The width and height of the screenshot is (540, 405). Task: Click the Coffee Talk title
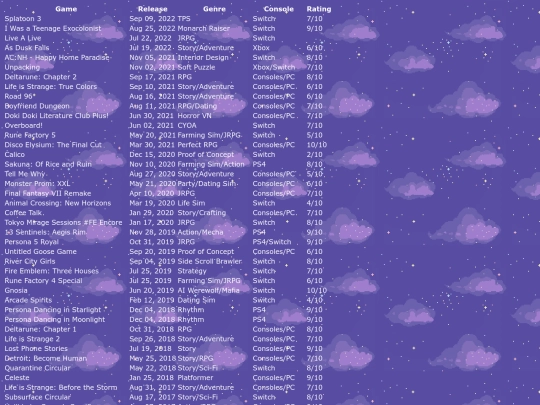coord(24,212)
